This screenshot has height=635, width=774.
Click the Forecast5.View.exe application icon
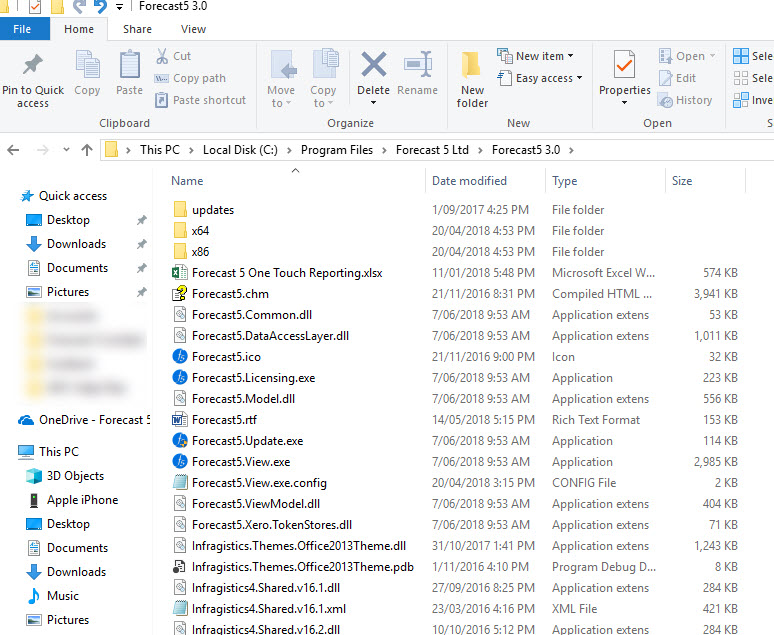tap(180, 461)
